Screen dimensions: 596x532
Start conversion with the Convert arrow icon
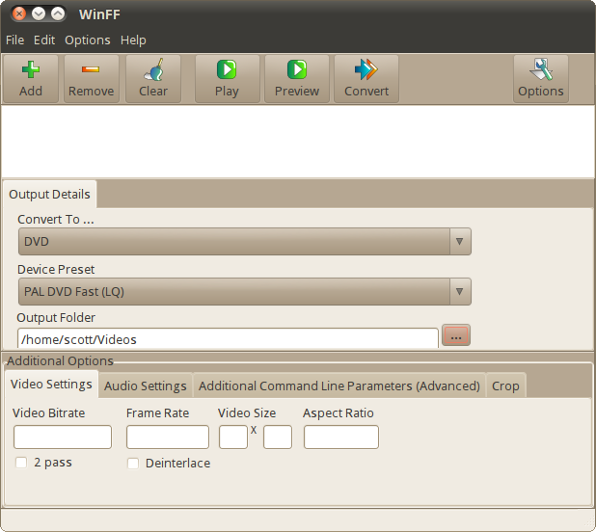tap(366, 70)
